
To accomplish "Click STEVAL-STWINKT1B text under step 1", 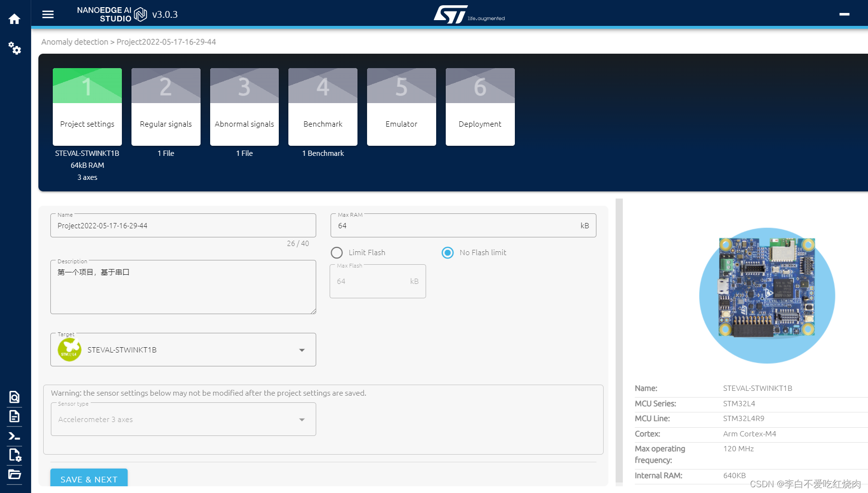I will [87, 153].
